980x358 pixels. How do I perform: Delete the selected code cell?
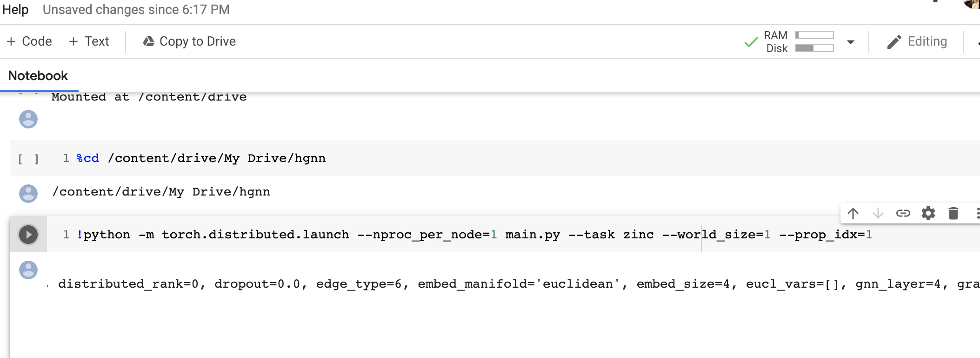coord(953,213)
